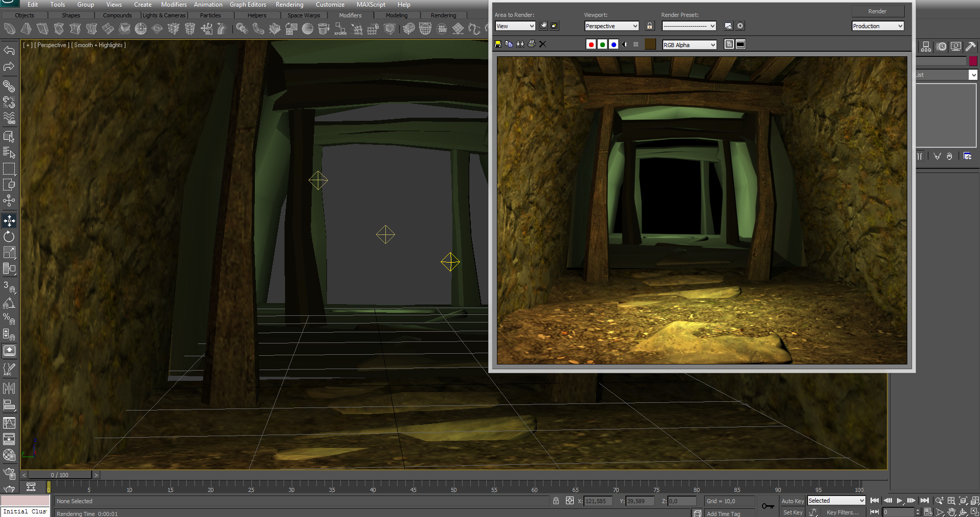
Task: Toggle the green channel display
Action: pyautogui.click(x=602, y=45)
